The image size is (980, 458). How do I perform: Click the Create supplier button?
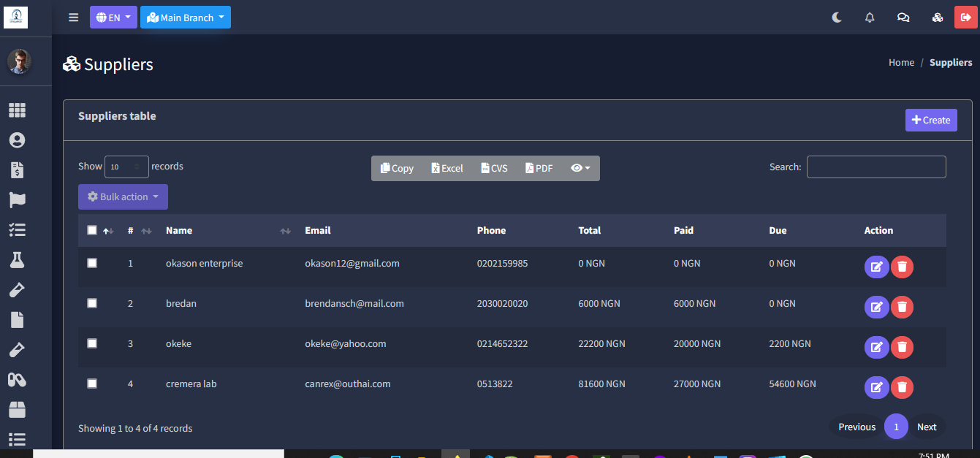931,120
